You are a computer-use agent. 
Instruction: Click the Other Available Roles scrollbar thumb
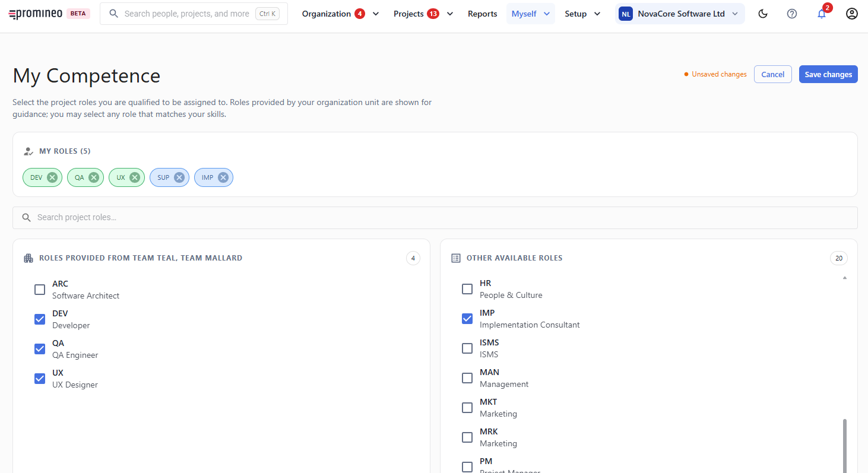tap(845, 445)
